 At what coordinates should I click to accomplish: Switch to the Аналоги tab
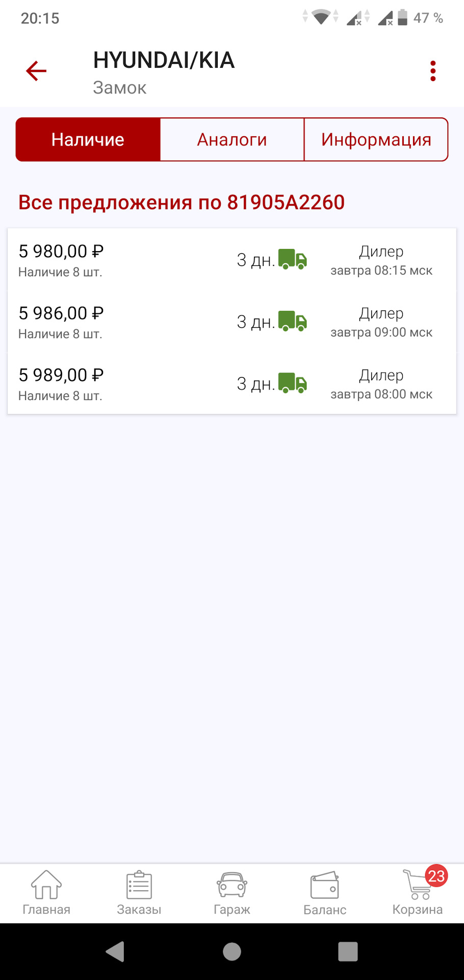[x=232, y=139]
